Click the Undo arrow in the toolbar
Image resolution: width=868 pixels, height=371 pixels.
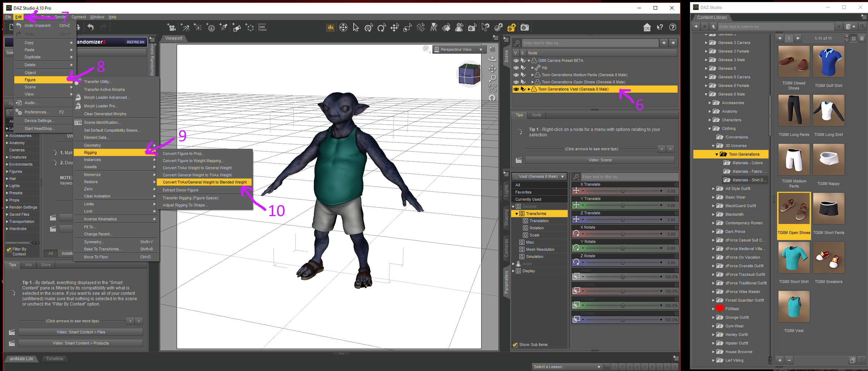click(x=91, y=28)
